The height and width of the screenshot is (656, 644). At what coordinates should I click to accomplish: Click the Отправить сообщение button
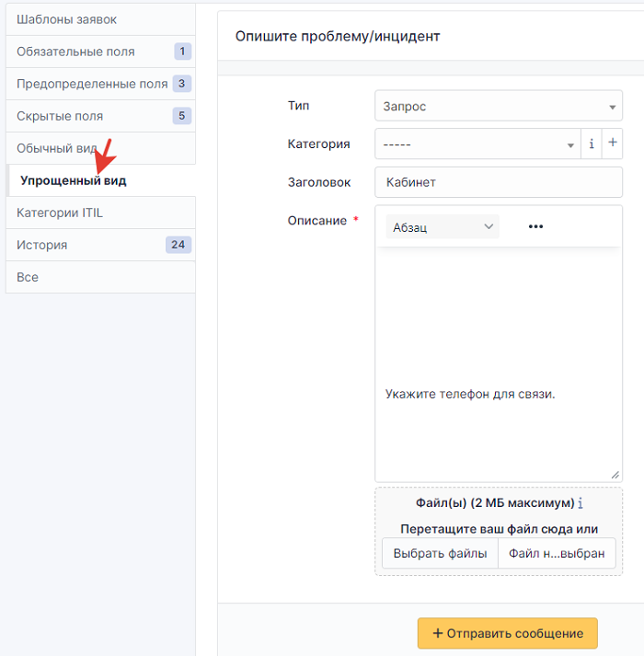(508, 633)
